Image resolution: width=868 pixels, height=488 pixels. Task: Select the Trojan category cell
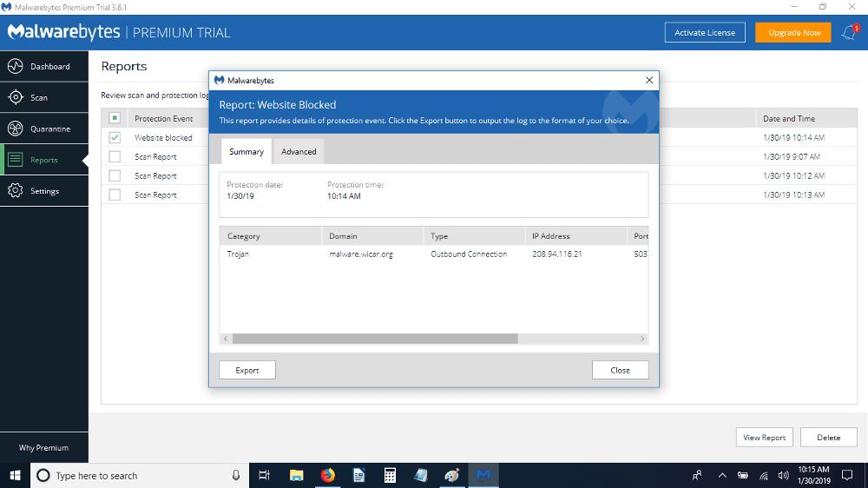238,254
